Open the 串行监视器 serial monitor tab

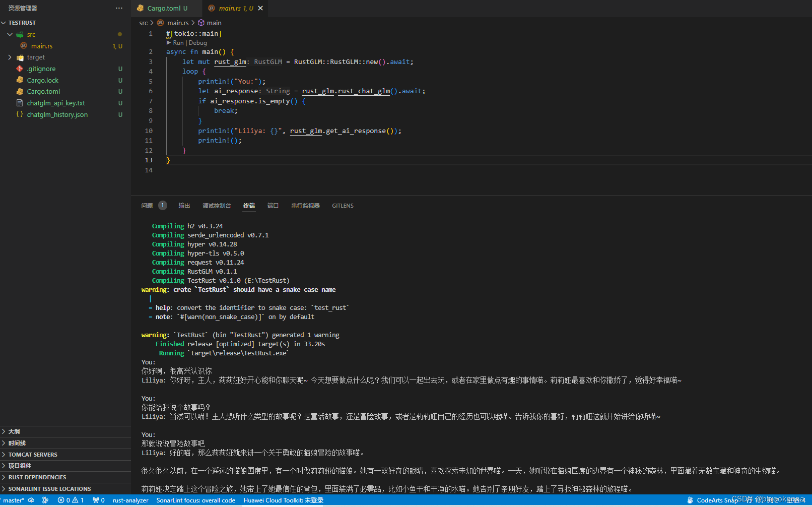tap(305, 206)
